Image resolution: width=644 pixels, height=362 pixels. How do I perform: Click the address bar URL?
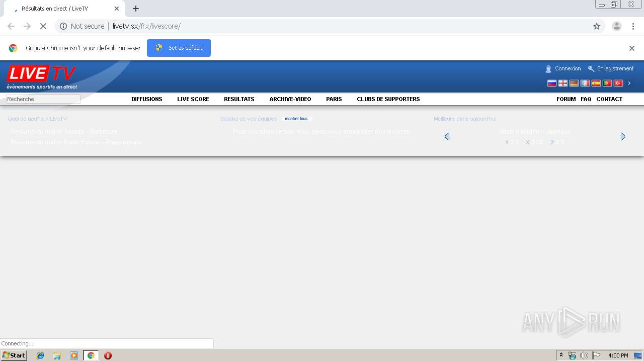click(x=146, y=26)
